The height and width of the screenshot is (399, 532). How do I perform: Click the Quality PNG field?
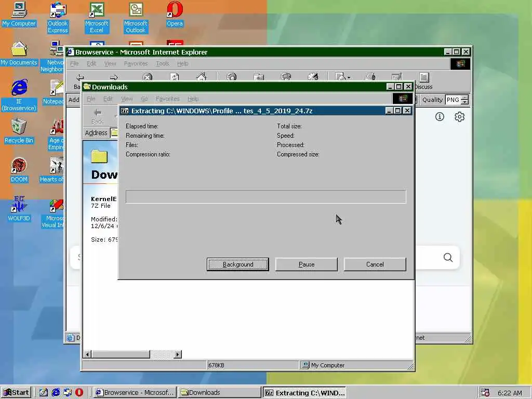453,100
